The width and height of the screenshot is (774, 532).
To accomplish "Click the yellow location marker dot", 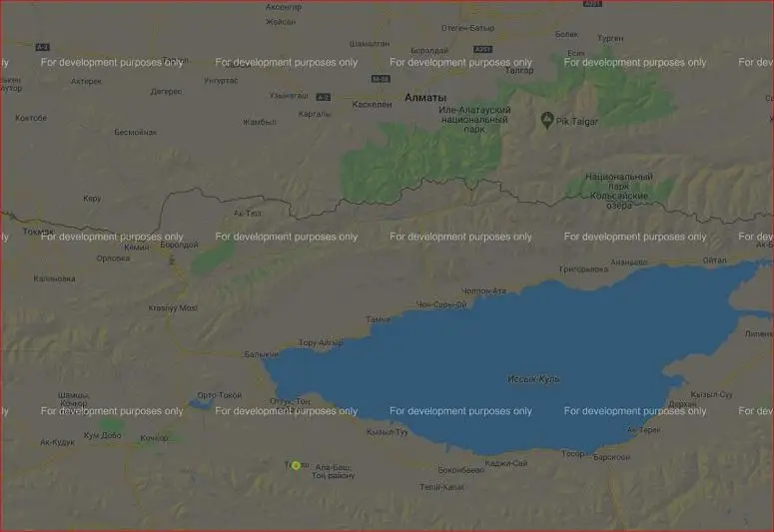I will (296, 465).
